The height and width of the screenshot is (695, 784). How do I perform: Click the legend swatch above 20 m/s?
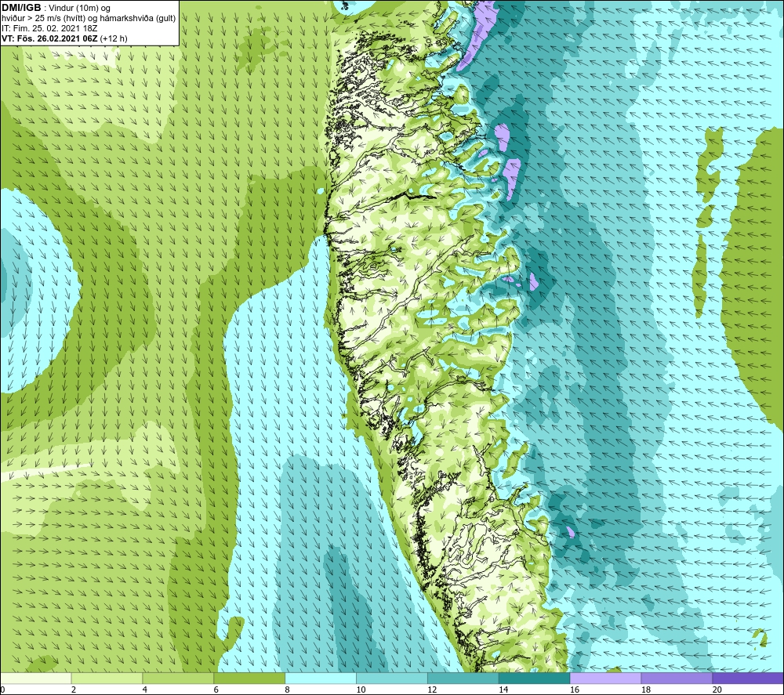(748, 678)
